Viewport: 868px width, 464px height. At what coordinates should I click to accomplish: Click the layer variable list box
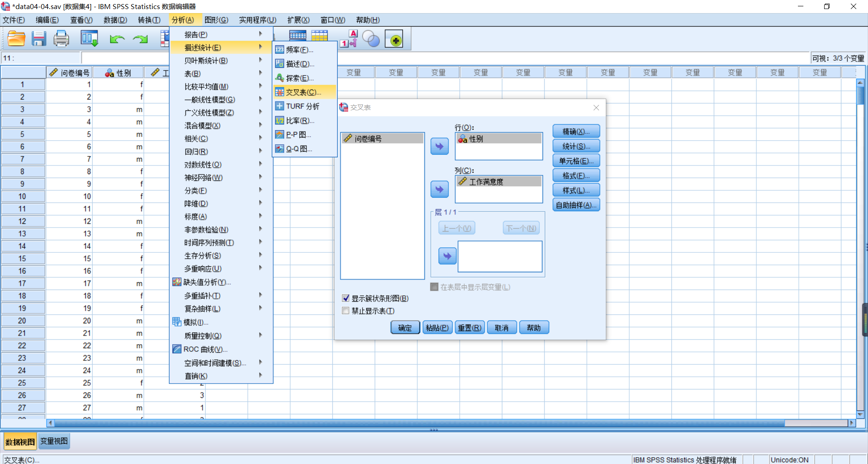[x=500, y=256]
